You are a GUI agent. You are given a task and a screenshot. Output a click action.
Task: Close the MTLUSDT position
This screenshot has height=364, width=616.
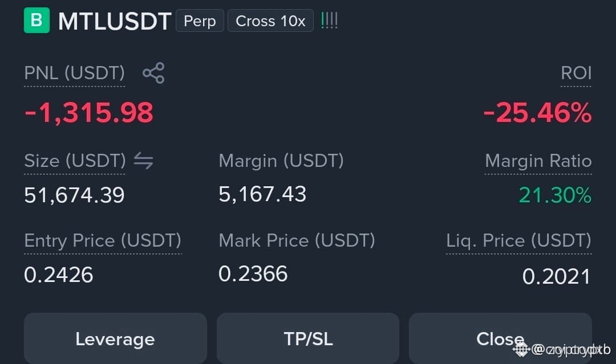click(x=500, y=338)
